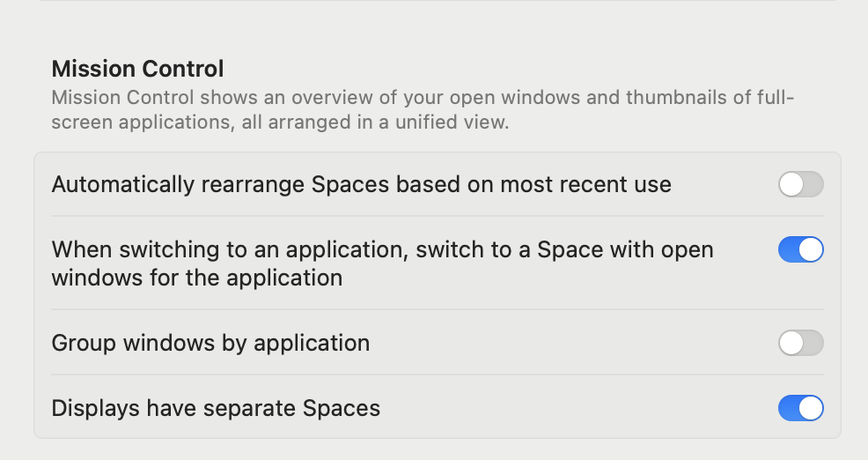Click the 'Group windows by application' label
This screenshot has width=868, height=460.
[x=210, y=343]
